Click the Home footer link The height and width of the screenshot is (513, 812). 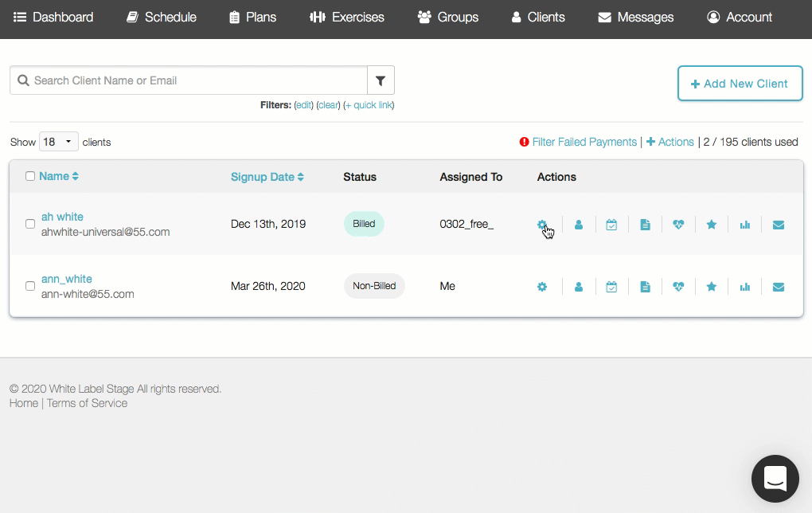coord(24,403)
